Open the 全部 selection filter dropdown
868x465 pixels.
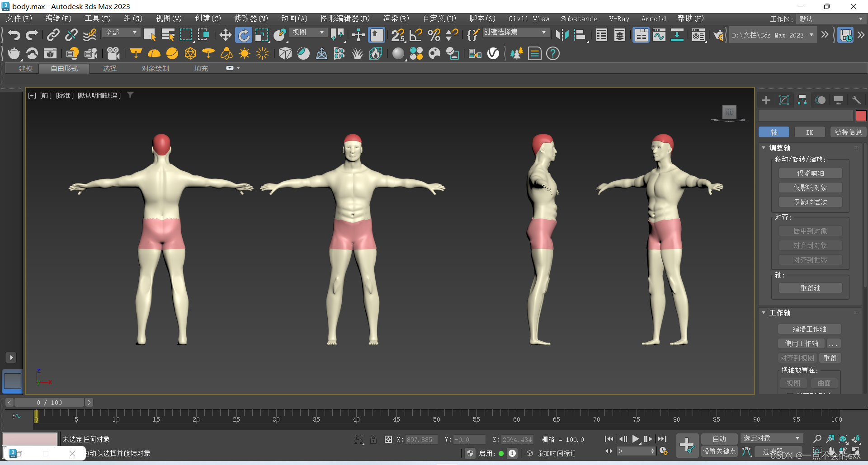(x=121, y=33)
